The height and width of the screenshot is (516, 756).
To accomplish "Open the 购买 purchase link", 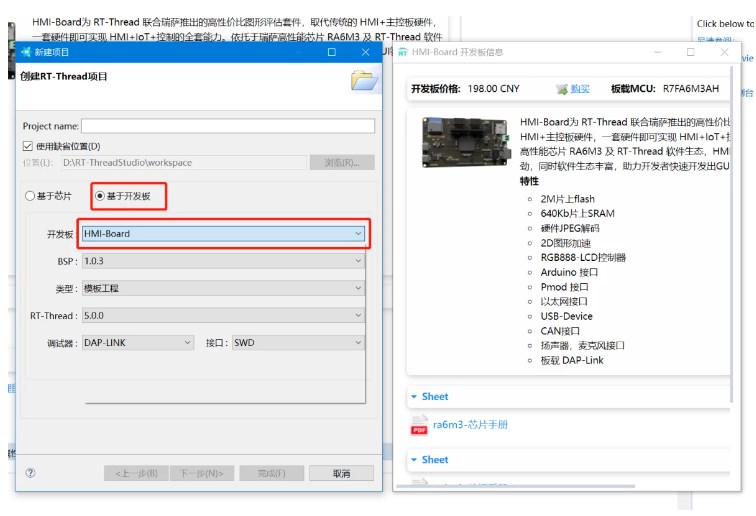I will (580, 89).
